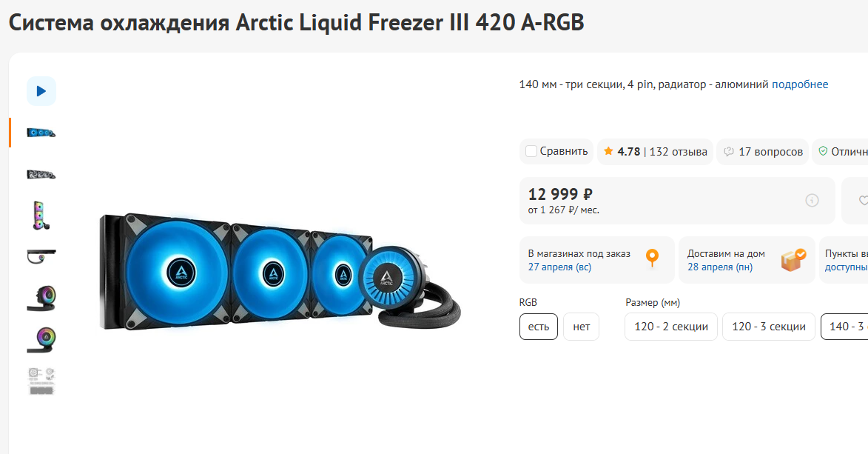Select RGB option есть
Viewport: 868px width, 454px height.
click(539, 327)
